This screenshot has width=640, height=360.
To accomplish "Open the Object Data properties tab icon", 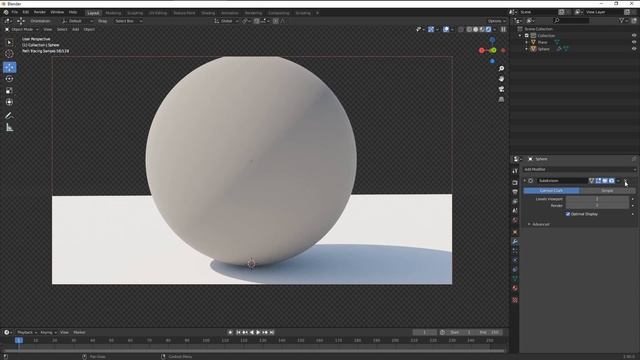I will (x=515, y=279).
